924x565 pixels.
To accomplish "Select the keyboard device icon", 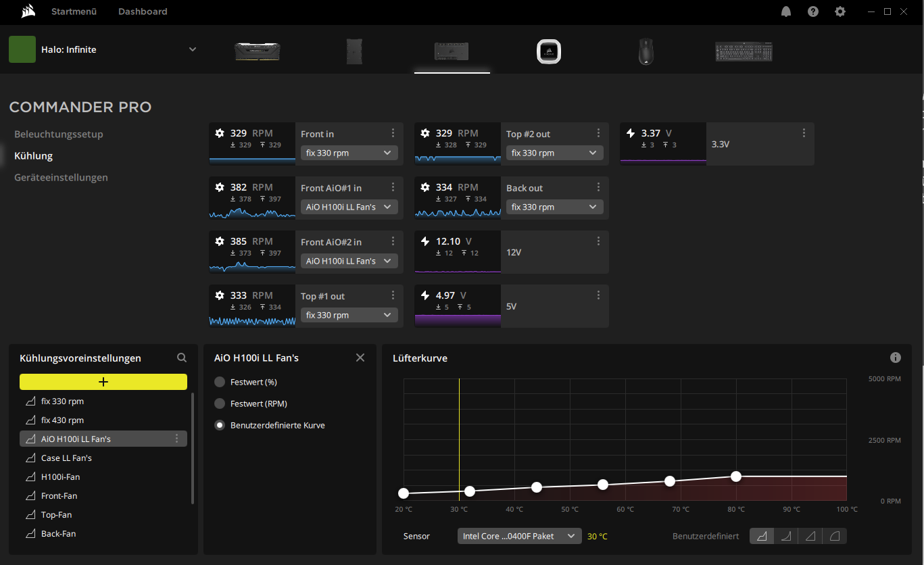I will point(744,51).
